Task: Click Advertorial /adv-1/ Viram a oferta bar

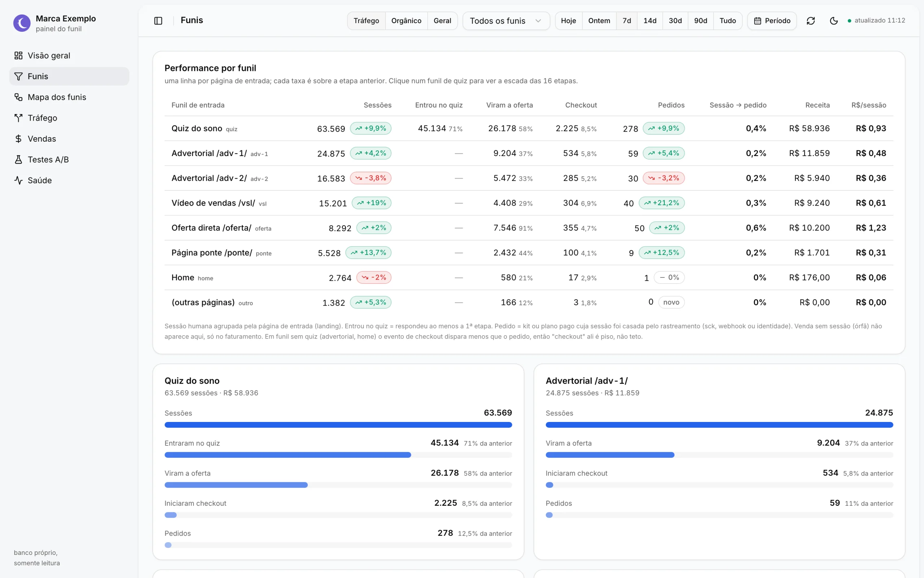Action: (x=719, y=455)
